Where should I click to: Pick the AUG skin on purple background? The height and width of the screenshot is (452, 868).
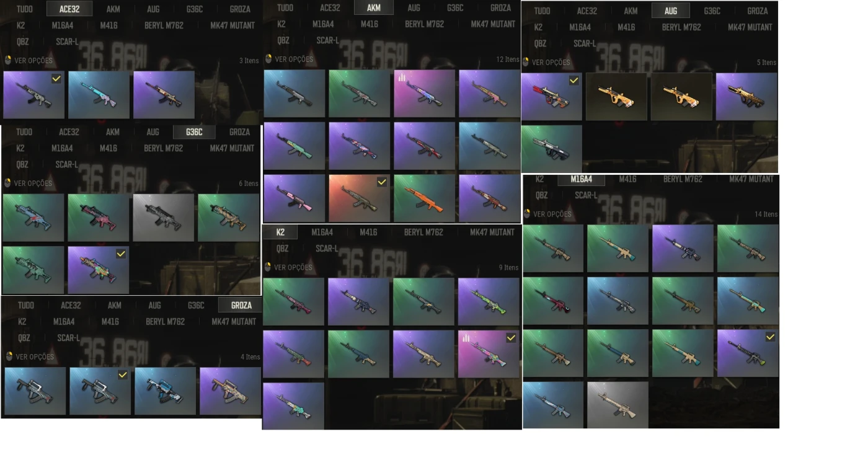[746, 97]
